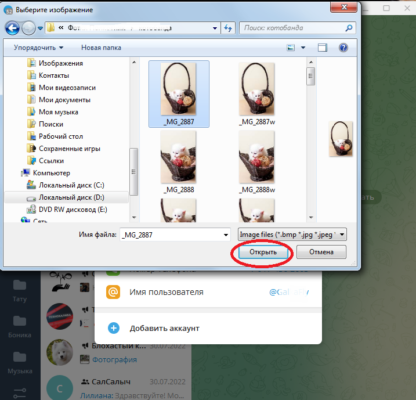Expand the Имя файла dropdown arrow

[x=226, y=235]
